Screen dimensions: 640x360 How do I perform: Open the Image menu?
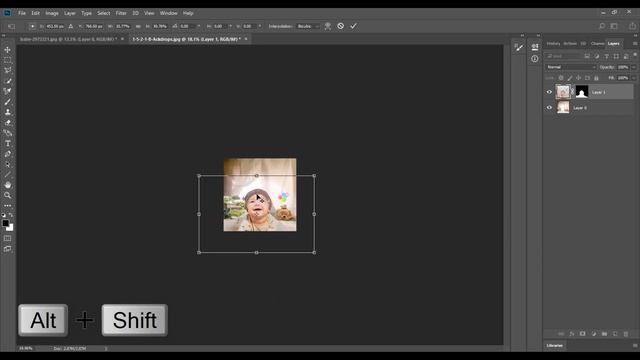point(52,13)
